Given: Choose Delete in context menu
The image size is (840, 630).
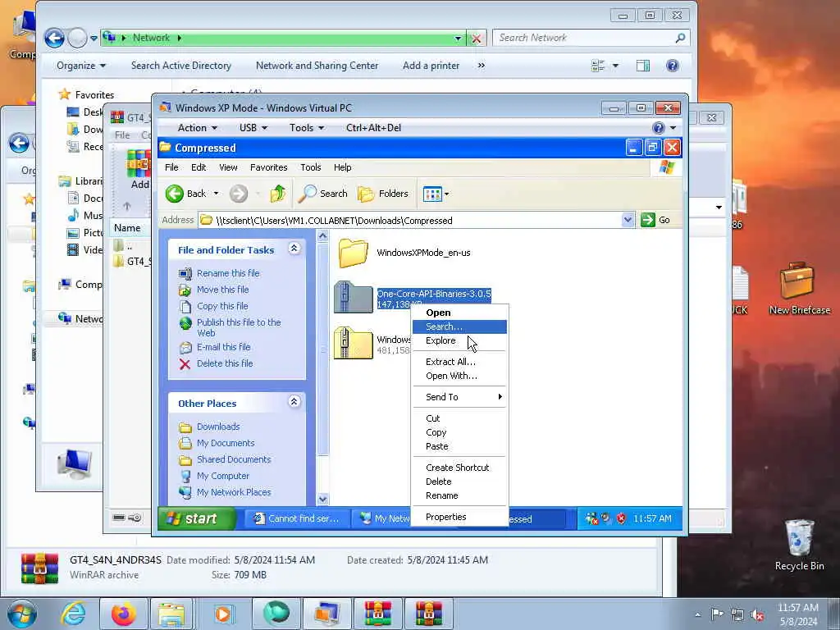Looking at the screenshot, I should pos(459,481).
